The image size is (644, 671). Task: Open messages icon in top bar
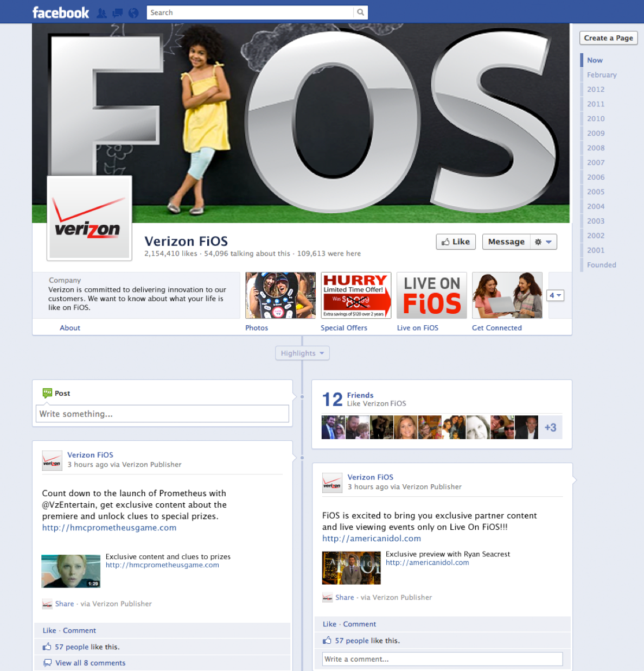pyautogui.click(x=117, y=13)
